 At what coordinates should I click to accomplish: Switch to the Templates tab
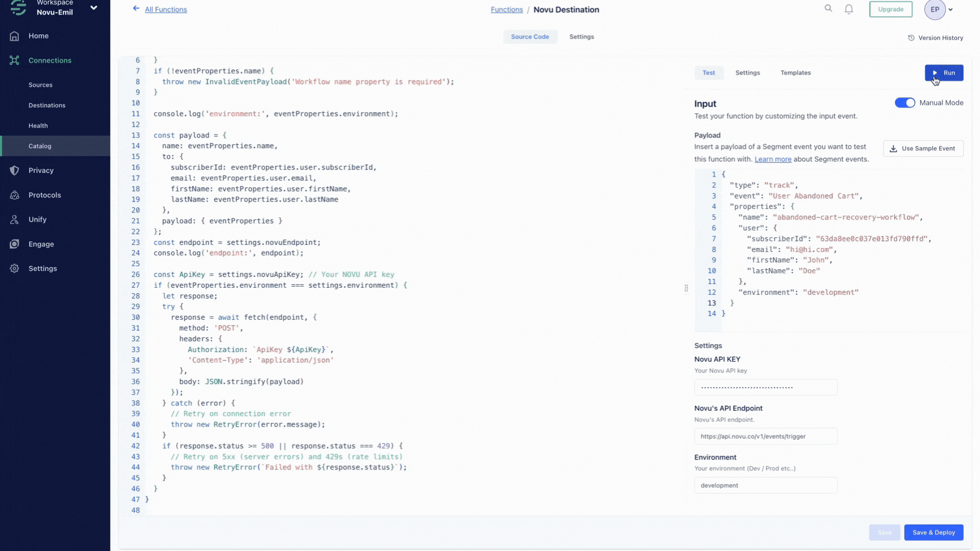pyautogui.click(x=795, y=72)
